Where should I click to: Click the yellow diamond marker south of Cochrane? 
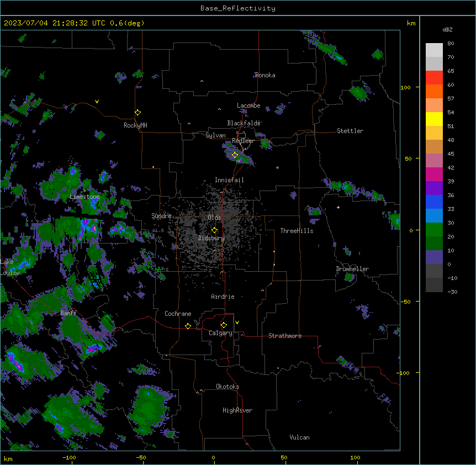188,326
